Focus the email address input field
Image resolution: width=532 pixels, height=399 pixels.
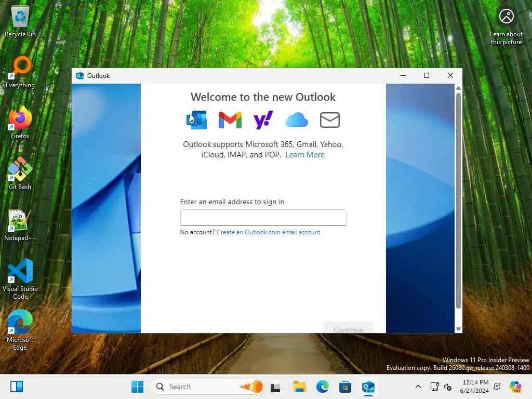pyautogui.click(x=263, y=218)
